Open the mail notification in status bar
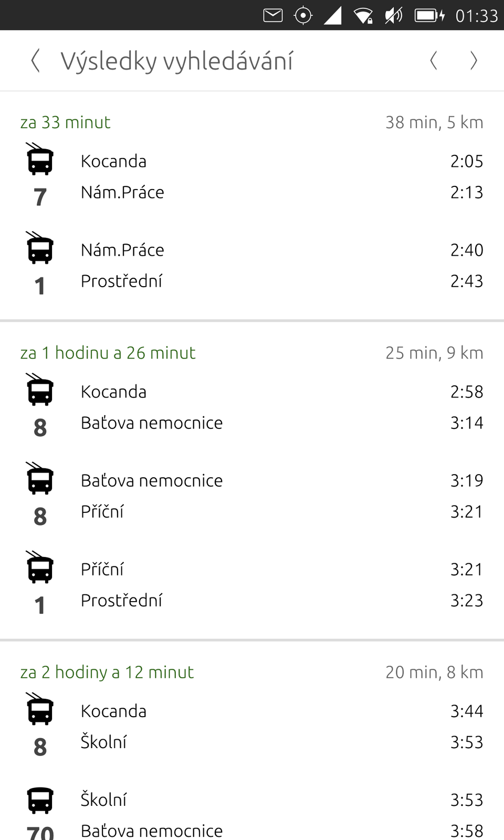 pyautogui.click(x=272, y=16)
